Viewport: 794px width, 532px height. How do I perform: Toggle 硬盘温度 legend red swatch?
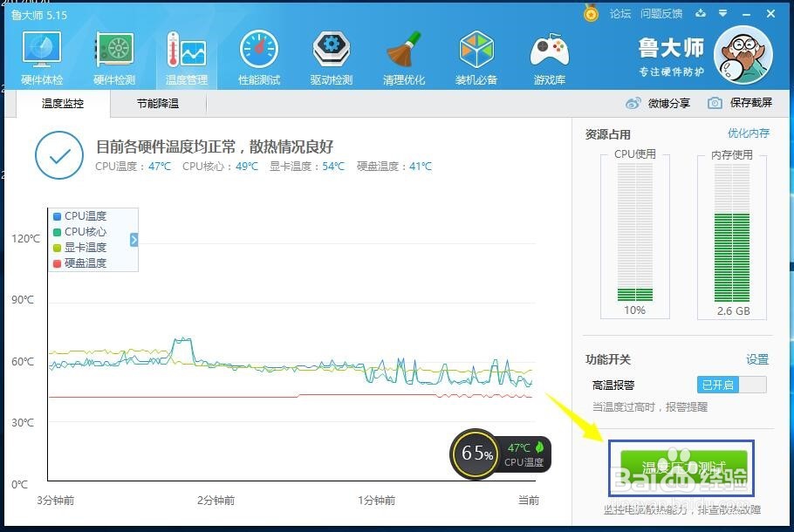[58, 263]
